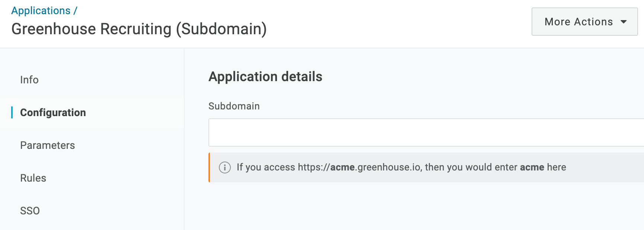The image size is (644, 230).
Task: Click the slash separator after Applications
Action: 75,11
